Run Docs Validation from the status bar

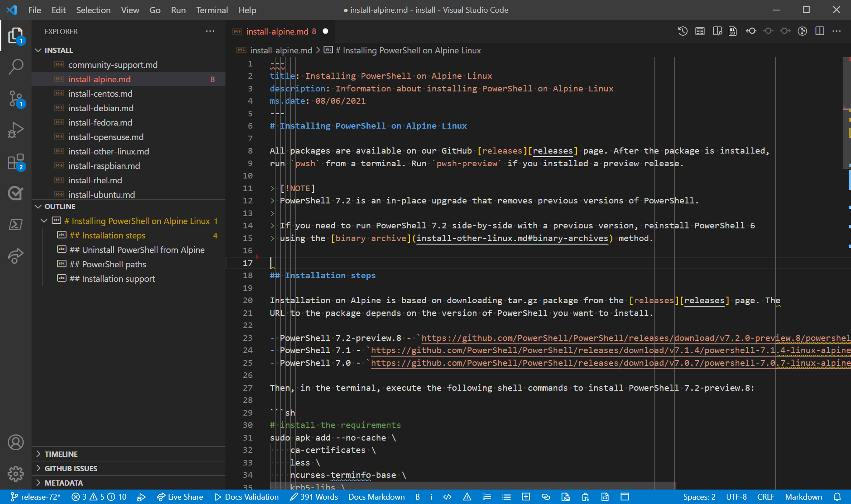[246, 497]
